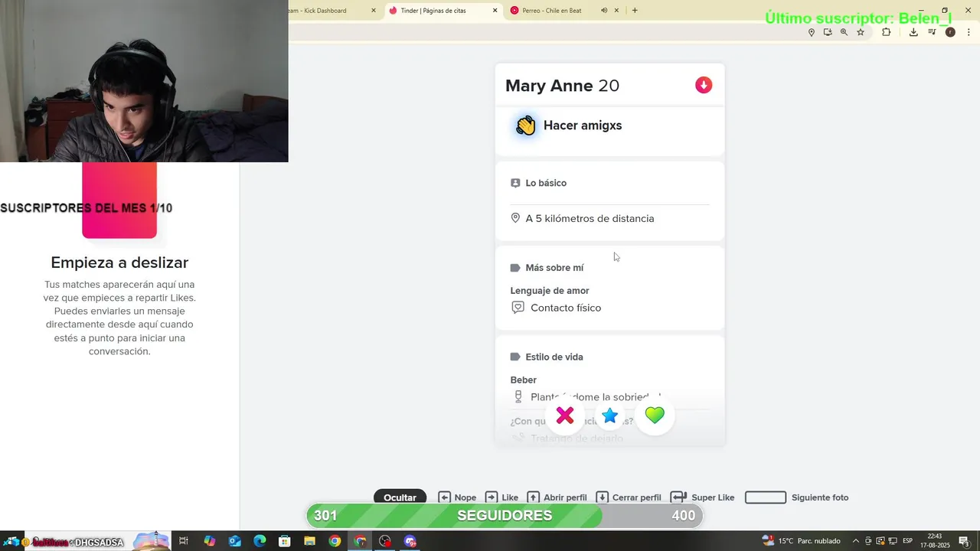Bookmark this page with the star icon
Screen dimensions: 980x551
point(861,32)
